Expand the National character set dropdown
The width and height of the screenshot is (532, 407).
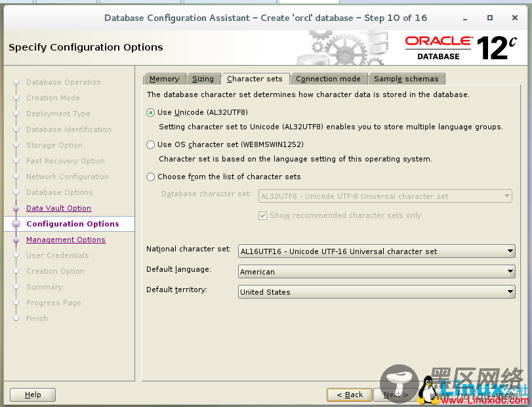point(377,251)
